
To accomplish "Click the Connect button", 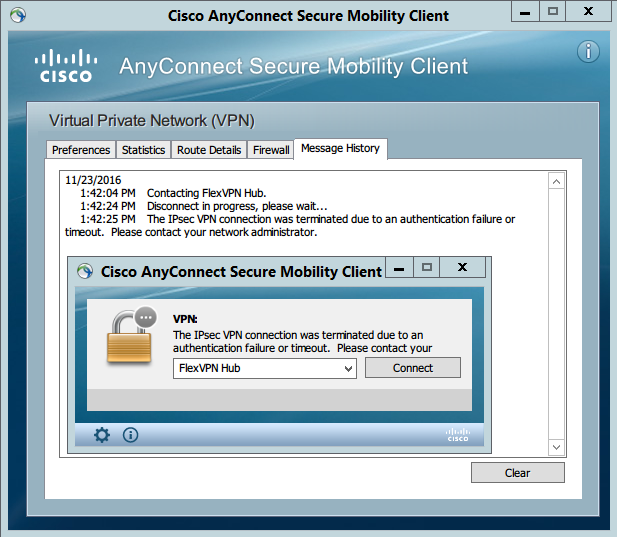I will coord(413,368).
